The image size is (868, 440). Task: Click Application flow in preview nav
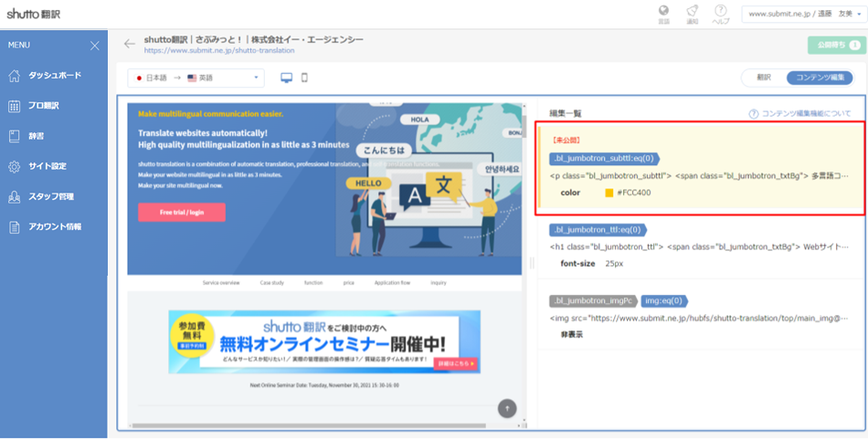tap(392, 282)
